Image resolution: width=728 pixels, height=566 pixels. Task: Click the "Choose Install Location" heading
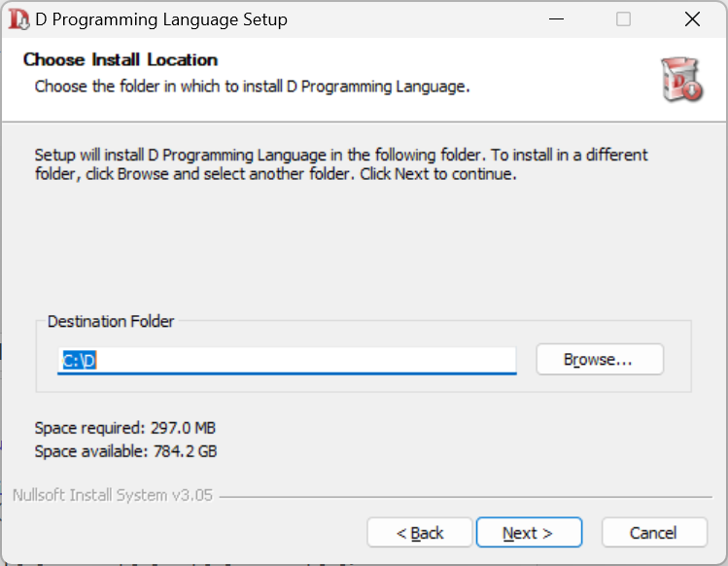coord(121,59)
